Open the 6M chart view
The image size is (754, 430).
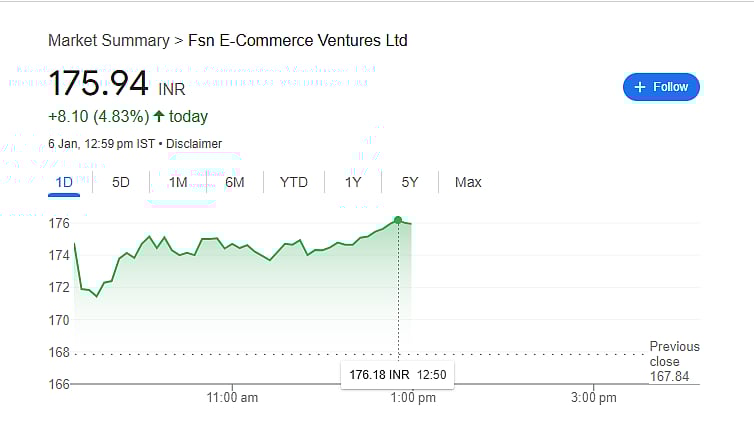tap(235, 182)
